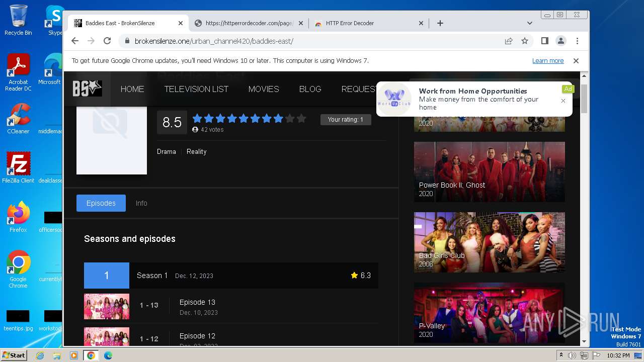Image resolution: width=644 pixels, height=362 pixels.
Task: Select the Info tab
Action: [141, 203]
